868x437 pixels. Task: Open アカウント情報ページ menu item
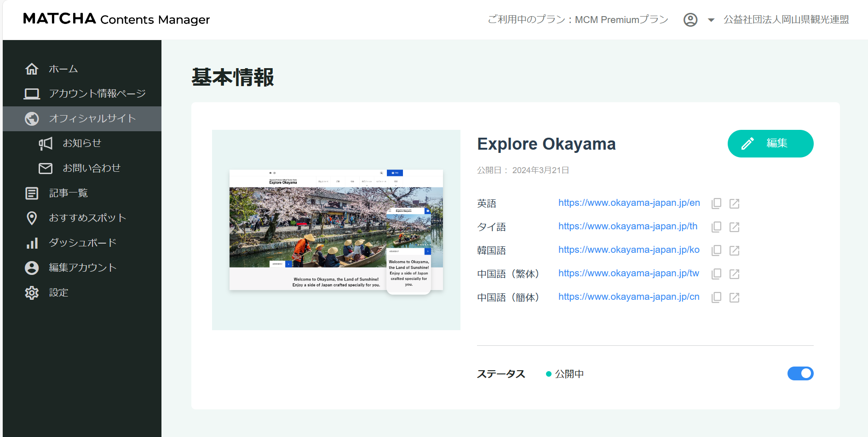click(82, 94)
